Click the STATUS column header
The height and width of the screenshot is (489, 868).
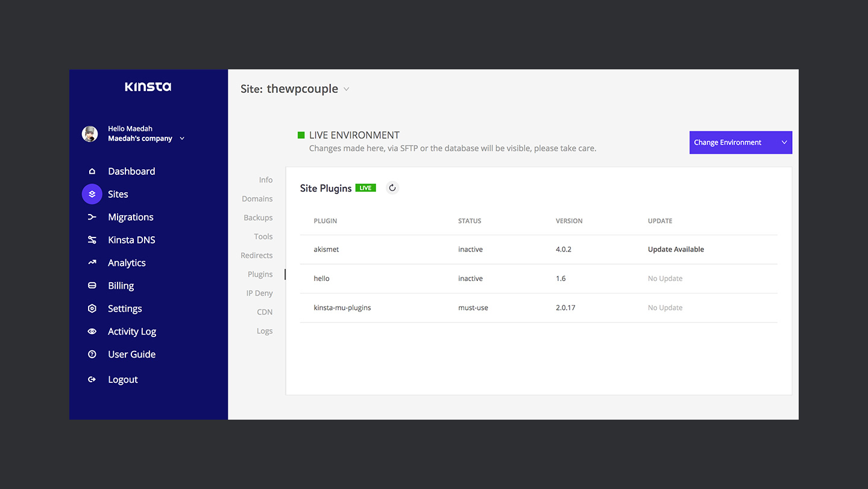pos(470,221)
